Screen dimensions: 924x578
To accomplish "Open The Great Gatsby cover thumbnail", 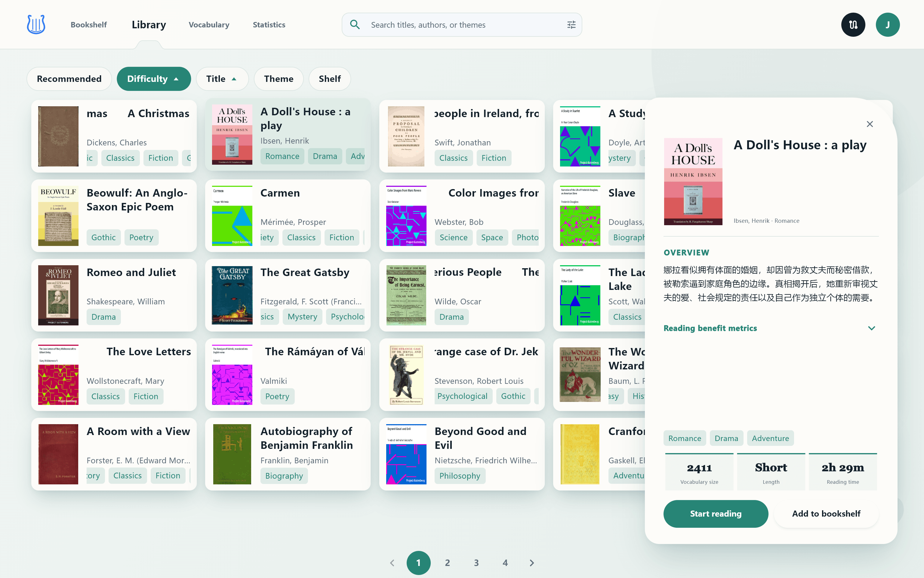I will pos(232,295).
